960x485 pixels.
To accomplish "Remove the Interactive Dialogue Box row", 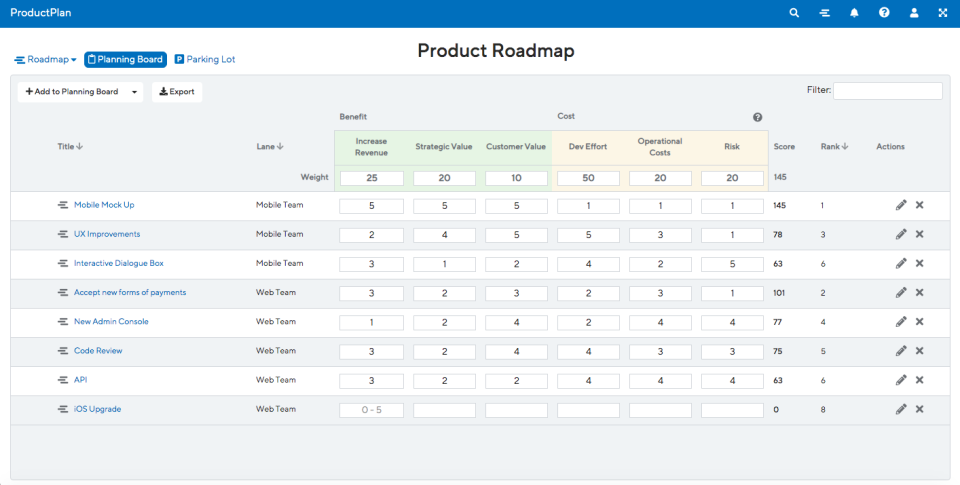I will pos(920,263).
